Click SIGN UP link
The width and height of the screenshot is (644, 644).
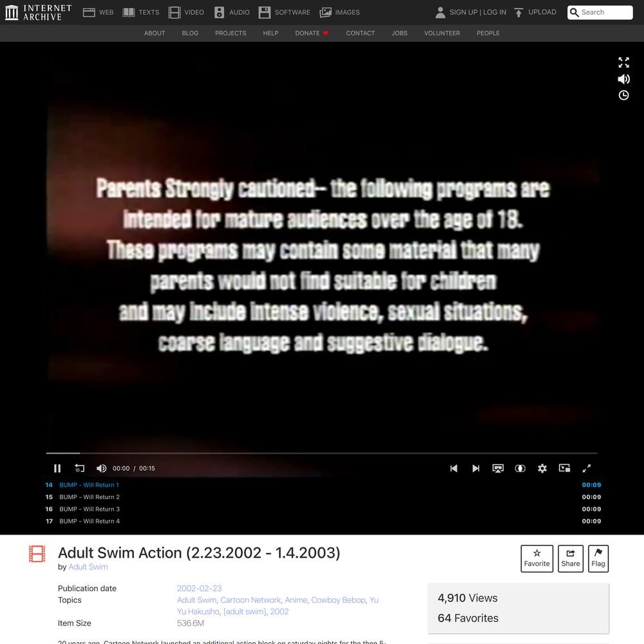click(463, 12)
